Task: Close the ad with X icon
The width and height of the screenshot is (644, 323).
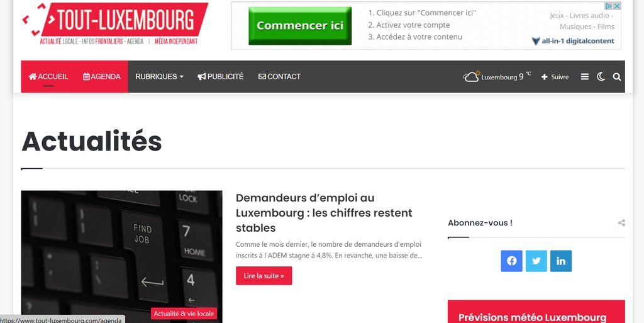Action: (x=617, y=6)
